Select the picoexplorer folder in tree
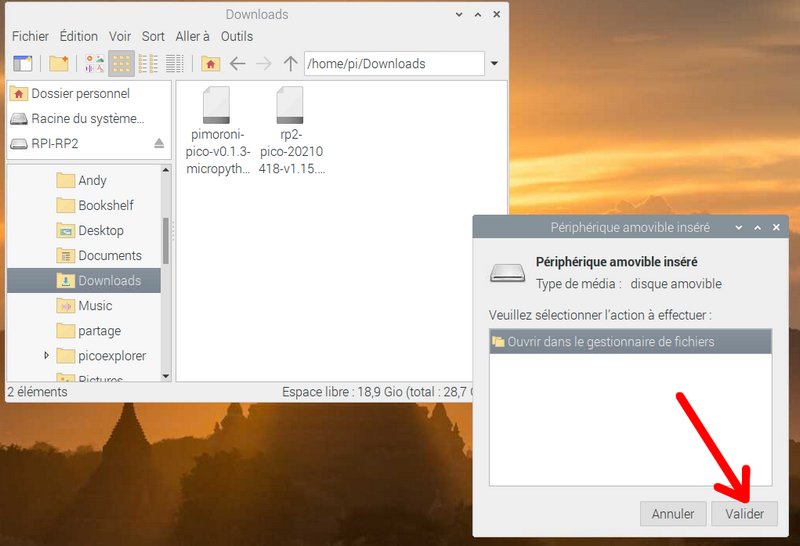The width and height of the screenshot is (800, 546). coord(84,356)
